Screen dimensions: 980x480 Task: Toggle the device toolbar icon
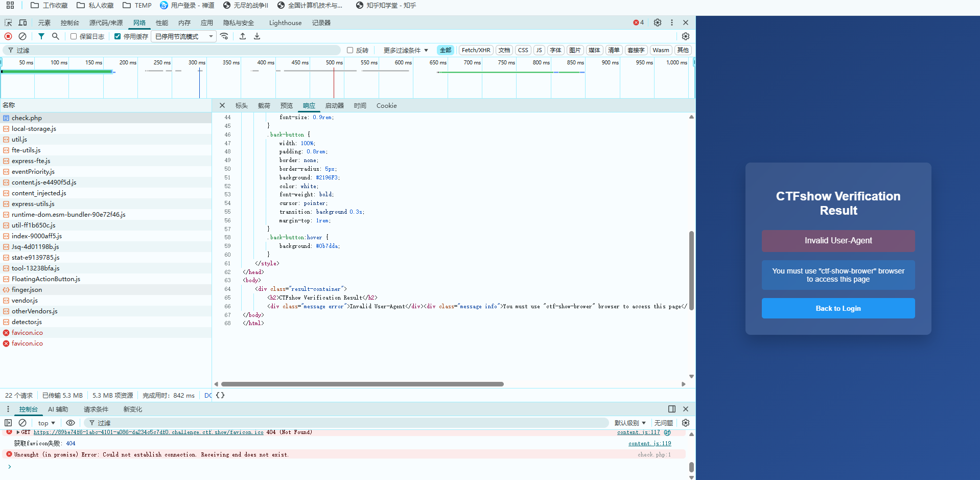[x=22, y=22]
